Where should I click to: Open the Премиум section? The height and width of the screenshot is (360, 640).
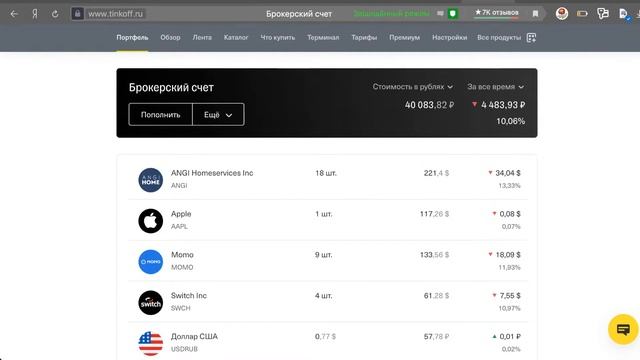click(404, 37)
